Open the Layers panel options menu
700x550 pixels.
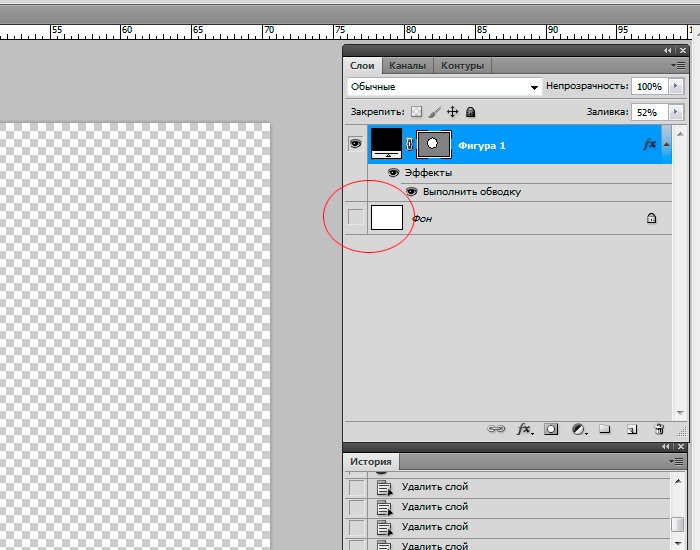coord(680,66)
